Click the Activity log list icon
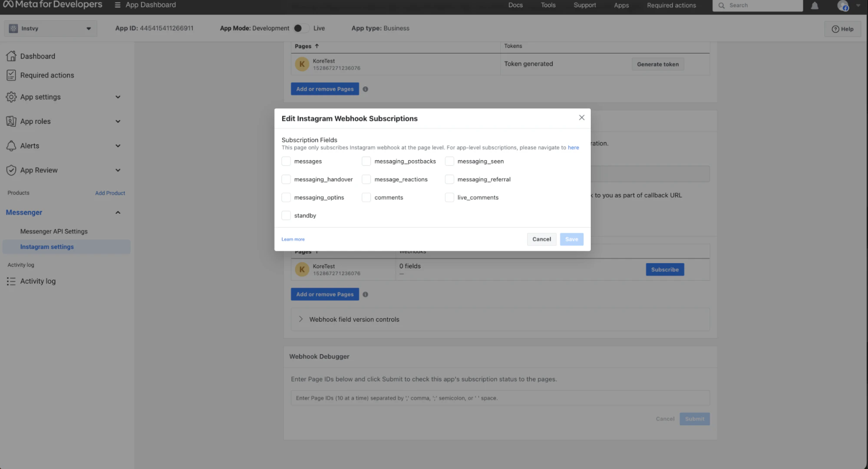This screenshot has width=868, height=469. coord(11,281)
